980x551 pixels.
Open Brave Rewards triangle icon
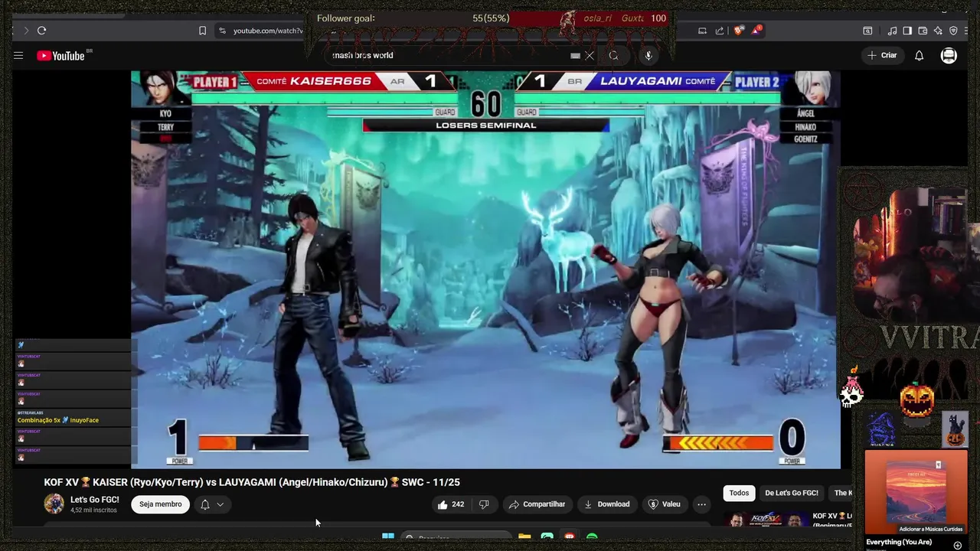point(756,31)
